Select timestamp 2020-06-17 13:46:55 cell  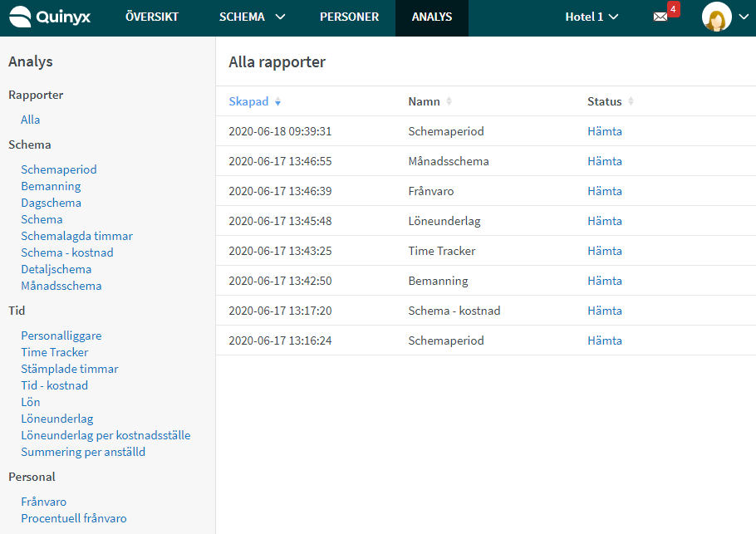tap(280, 161)
